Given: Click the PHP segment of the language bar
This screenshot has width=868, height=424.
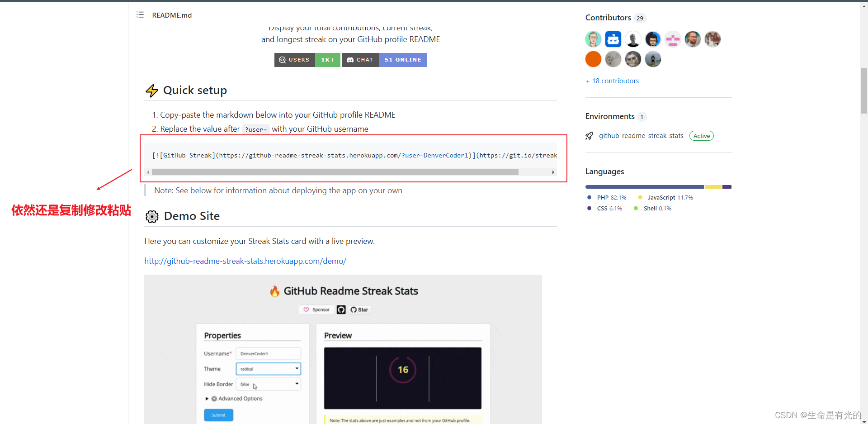Looking at the screenshot, I should pos(645,187).
